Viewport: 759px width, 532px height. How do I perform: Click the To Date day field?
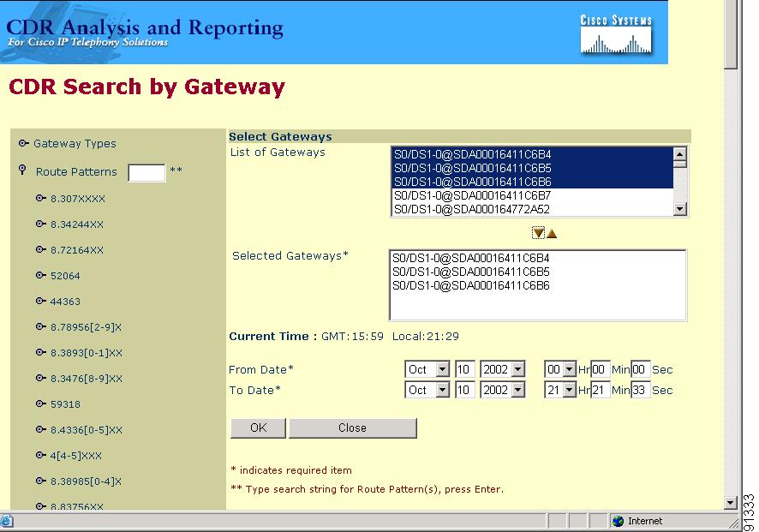(464, 390)
